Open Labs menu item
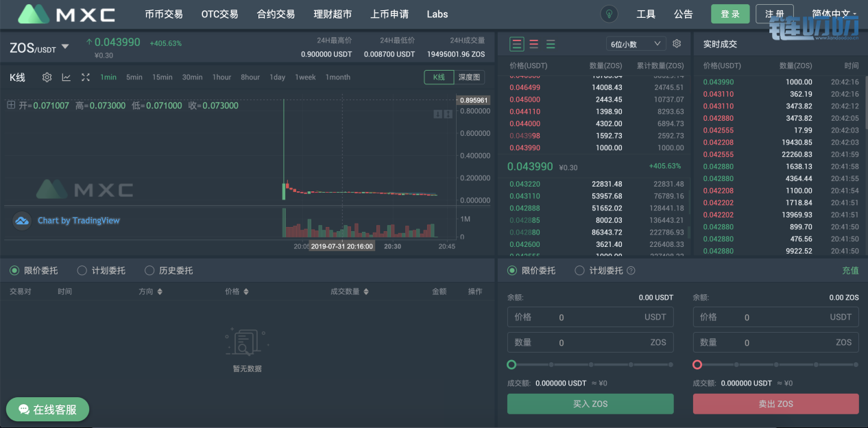Screen dimensions: 868x428 tap(437, 14)
